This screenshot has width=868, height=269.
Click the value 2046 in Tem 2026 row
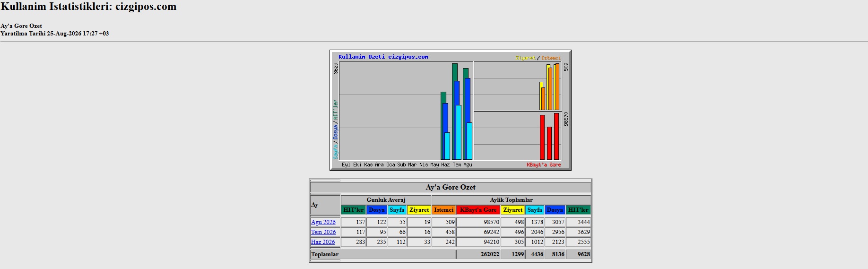[x=537, y=232]
